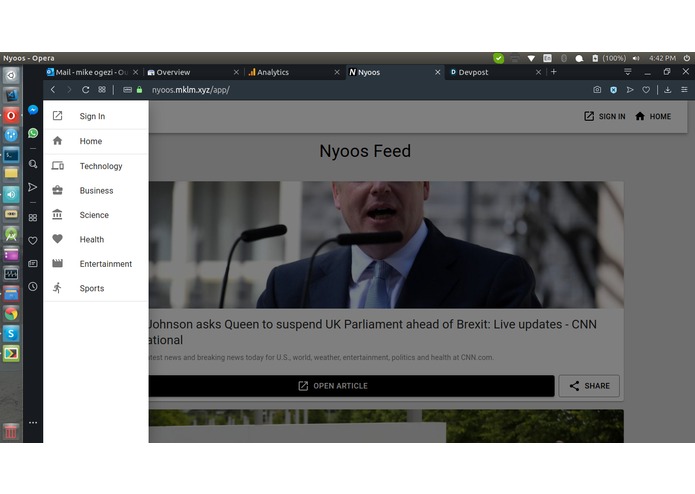Open the ad blocker shield icon
The width and height of the screenshot is (695, 494).
pyautogui.click(x=613, y=89)
